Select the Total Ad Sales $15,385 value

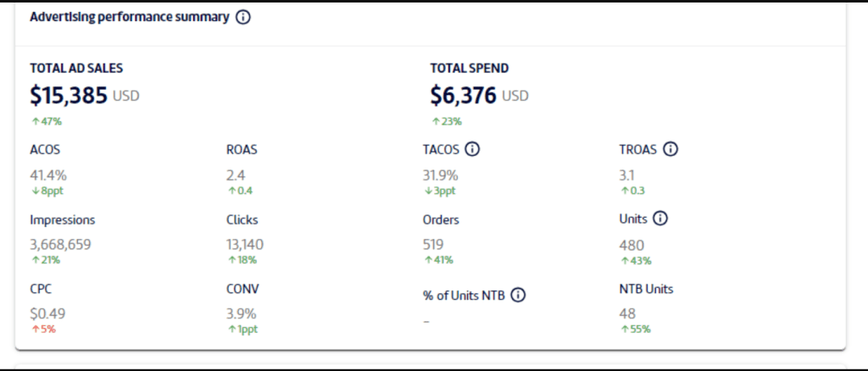pyautogui.click(x=69, y=96)
